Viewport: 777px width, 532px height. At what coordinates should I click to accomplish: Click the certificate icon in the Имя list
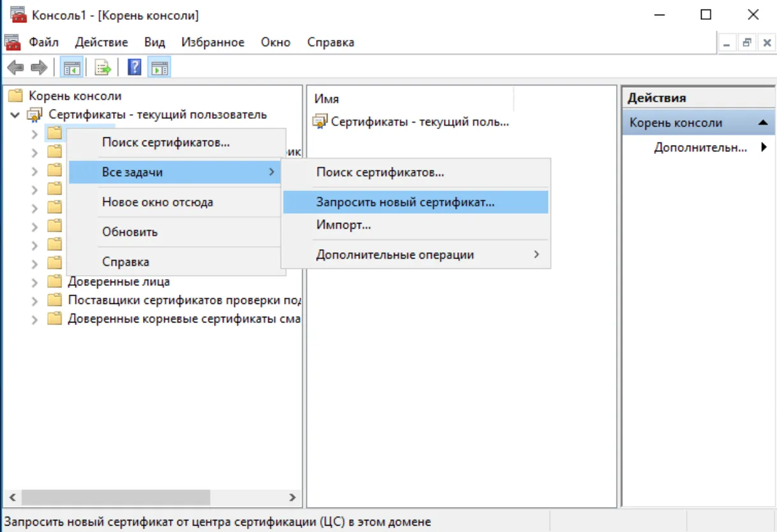pos(320,121)
